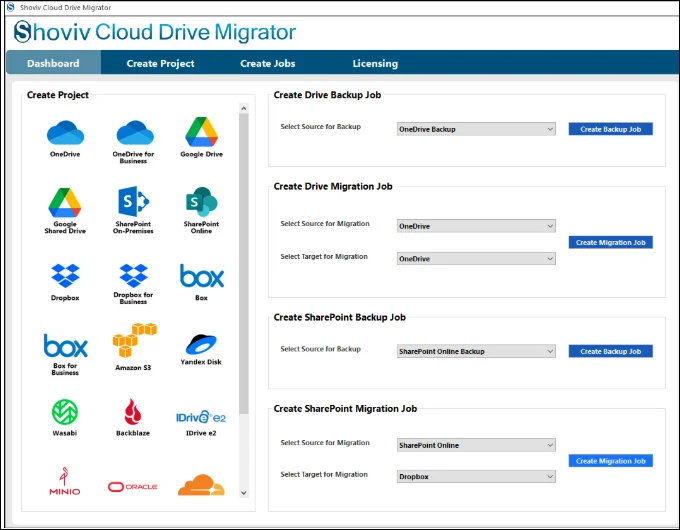Click Create Migration Job for SharePoint
680x530 pixels.
point(611,461)
